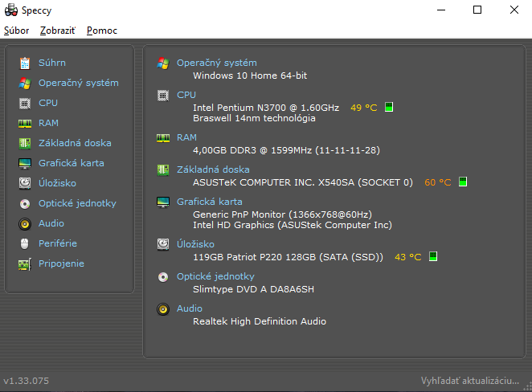Click the motherboard 60 °C temperature indicator
Screen dimensions: 532x392
(x=462, y=182)
